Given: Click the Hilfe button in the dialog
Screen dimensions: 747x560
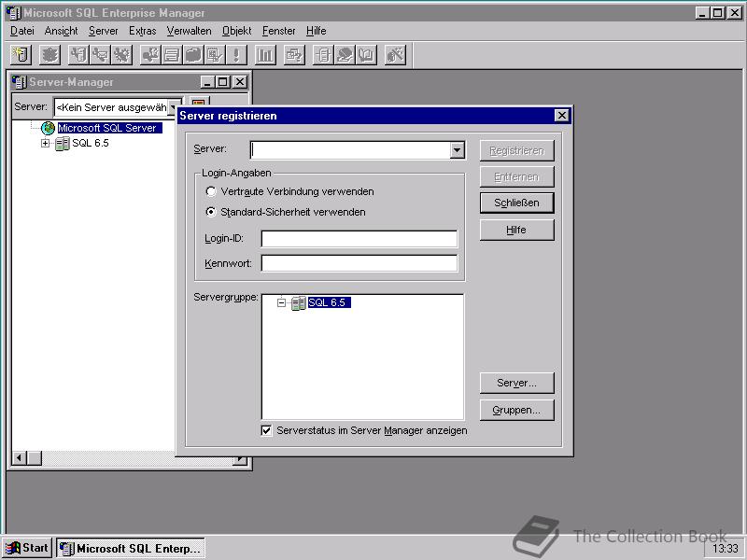Looking at the screenshot, I should pyautogui.click(x=517, y=230).
